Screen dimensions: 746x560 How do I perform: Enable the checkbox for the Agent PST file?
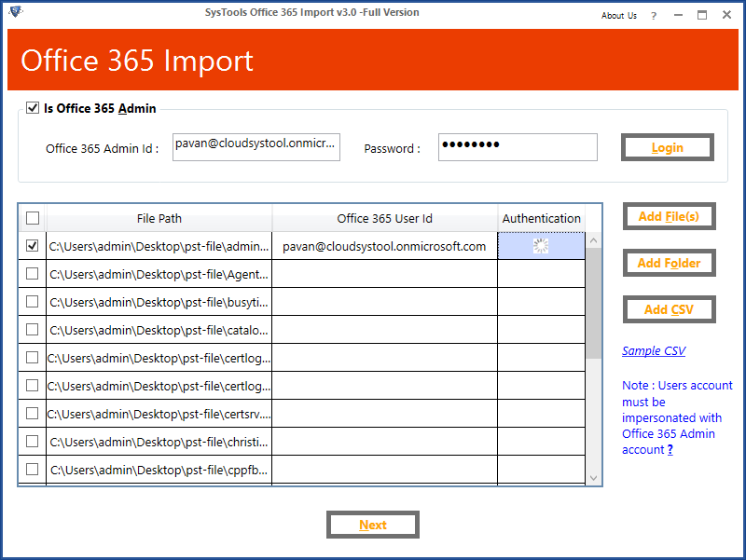(x=33, y=273)
